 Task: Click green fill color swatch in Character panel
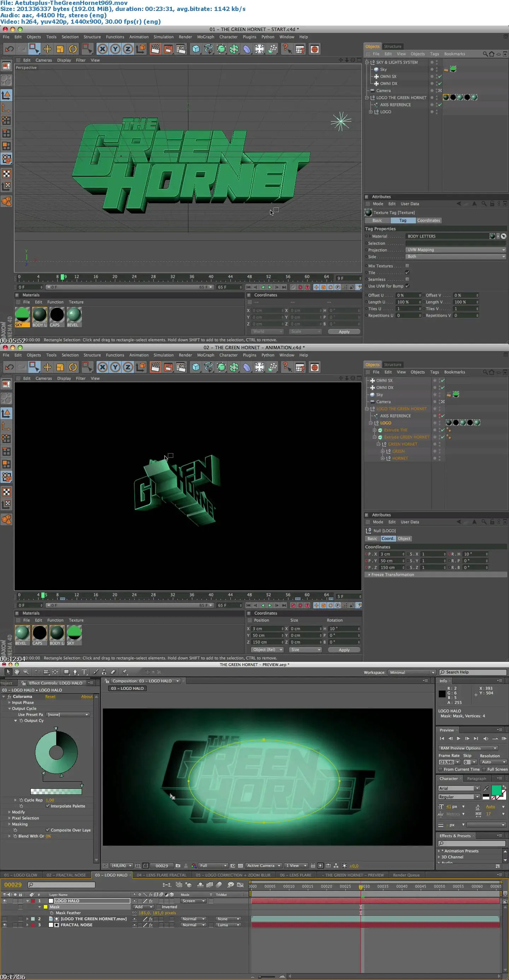[496, 790]
